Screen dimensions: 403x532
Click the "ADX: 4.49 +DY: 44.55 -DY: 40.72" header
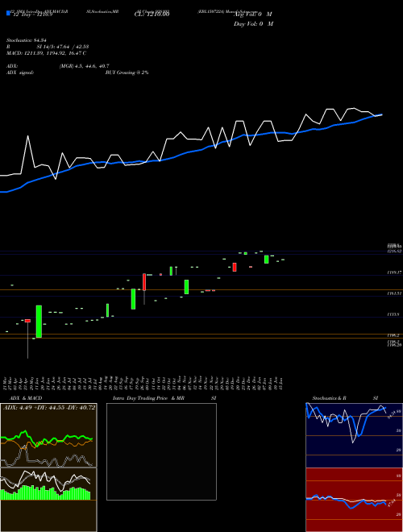pos(49,408)
